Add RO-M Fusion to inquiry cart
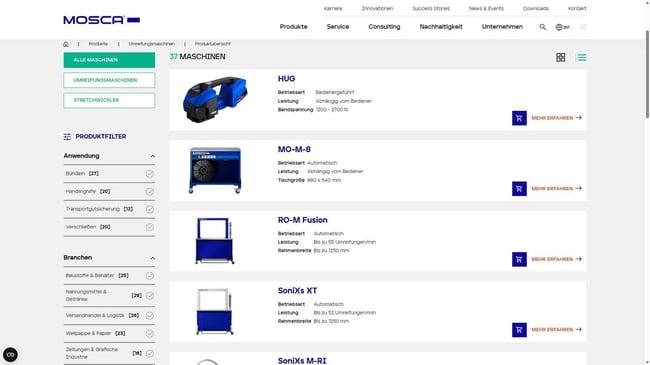This screenshot has height=365, width=650. tap(519, 259)
